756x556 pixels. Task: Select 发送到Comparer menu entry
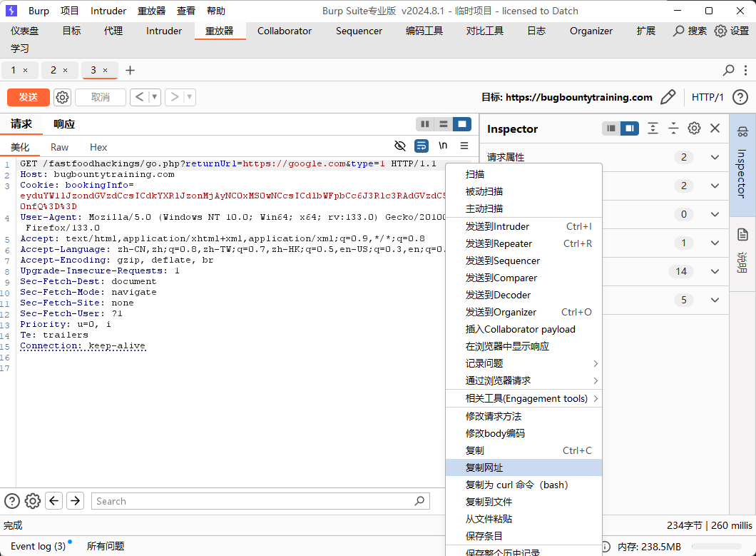524,278
